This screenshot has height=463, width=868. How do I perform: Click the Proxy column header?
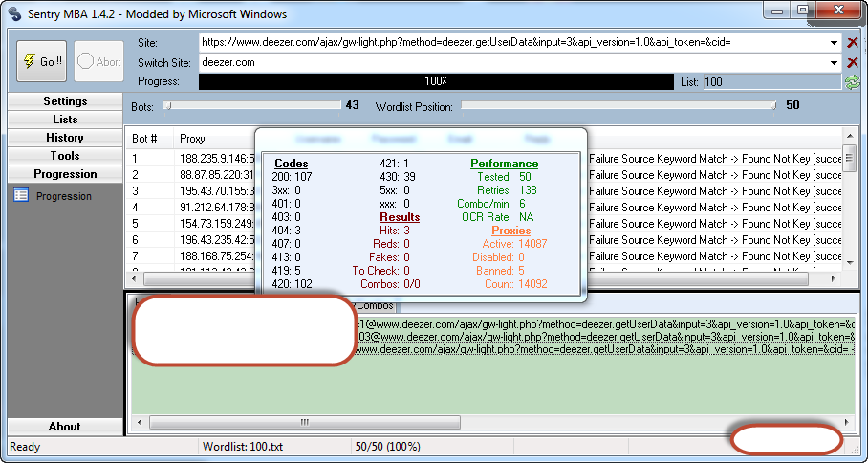pyautogui.click(x=192, y=139)
